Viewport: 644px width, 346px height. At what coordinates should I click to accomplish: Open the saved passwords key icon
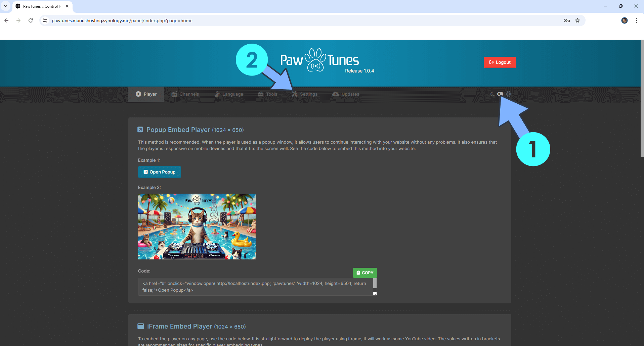point(567,20)
